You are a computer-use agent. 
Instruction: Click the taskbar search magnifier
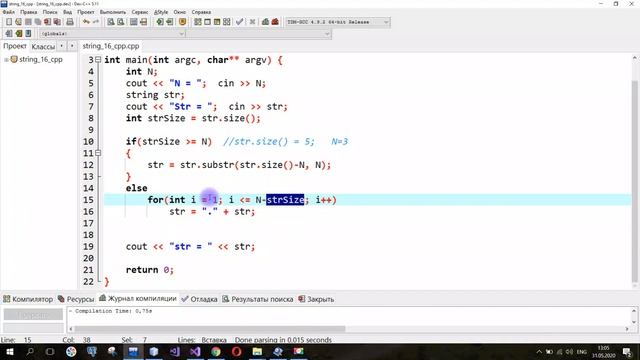(30, 351)
